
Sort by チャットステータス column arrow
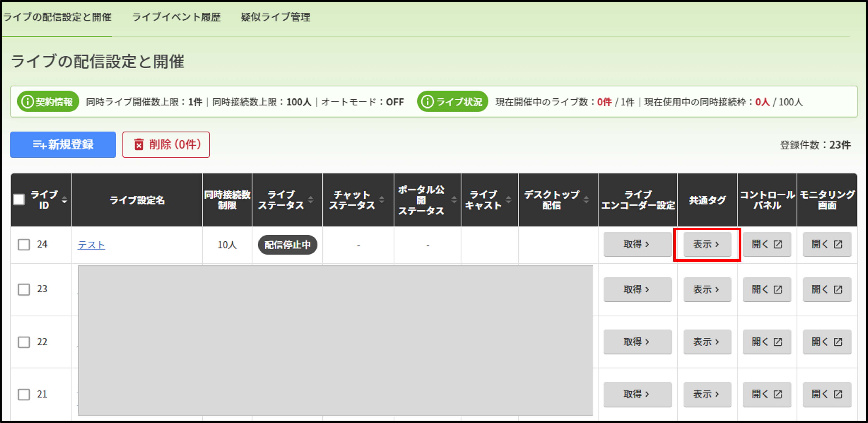click(x=382, y=200)
